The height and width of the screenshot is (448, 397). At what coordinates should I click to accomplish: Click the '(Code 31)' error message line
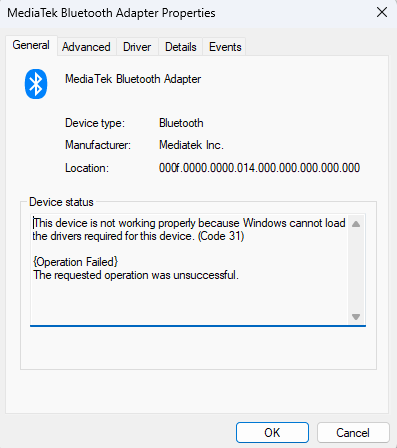click(x=138, y=236)
